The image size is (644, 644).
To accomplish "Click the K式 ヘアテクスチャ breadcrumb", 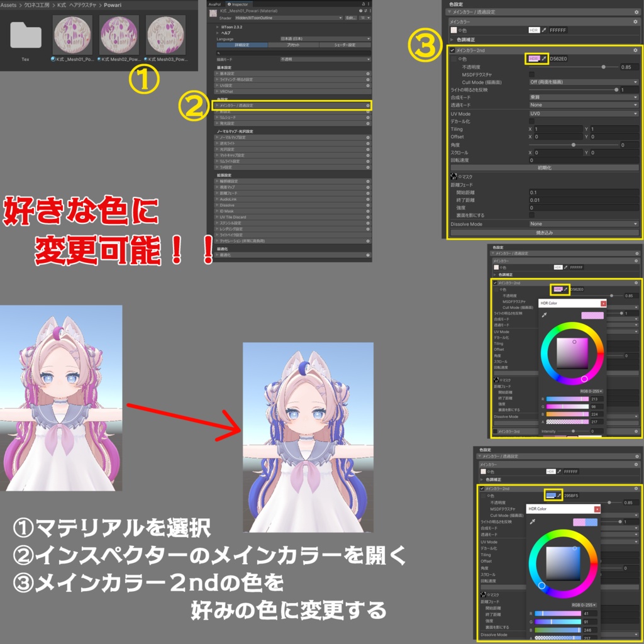I will (x=77, y=5).
